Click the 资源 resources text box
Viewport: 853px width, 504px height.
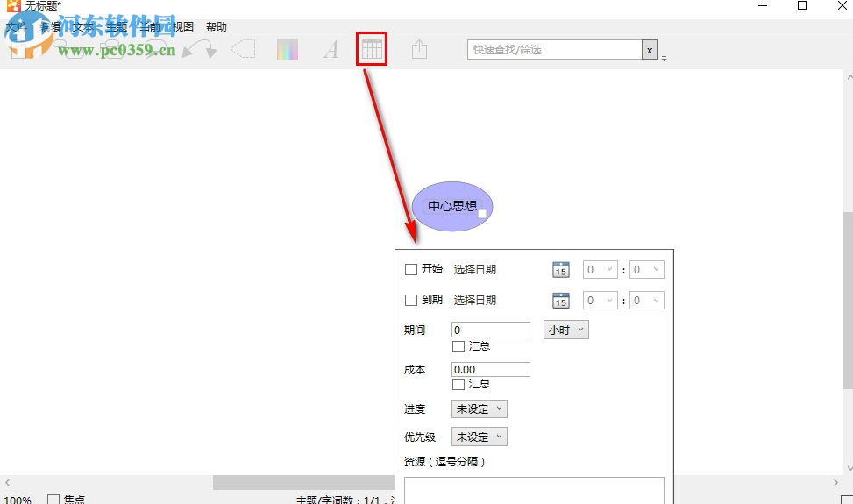point(534,490)
